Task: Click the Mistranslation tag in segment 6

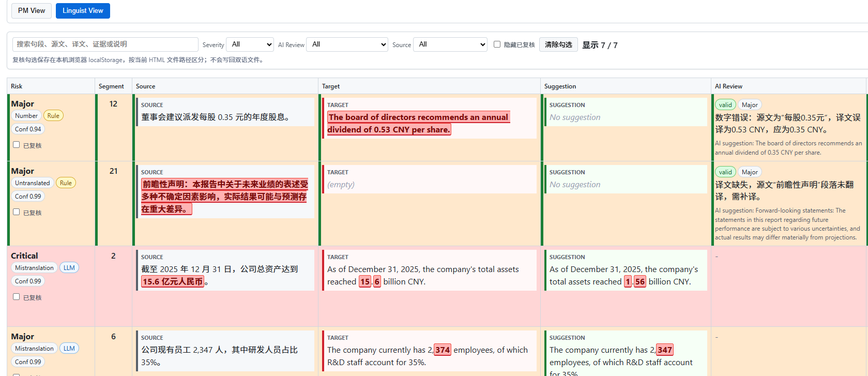Action: pyautogui.click(x=34, y=349)
